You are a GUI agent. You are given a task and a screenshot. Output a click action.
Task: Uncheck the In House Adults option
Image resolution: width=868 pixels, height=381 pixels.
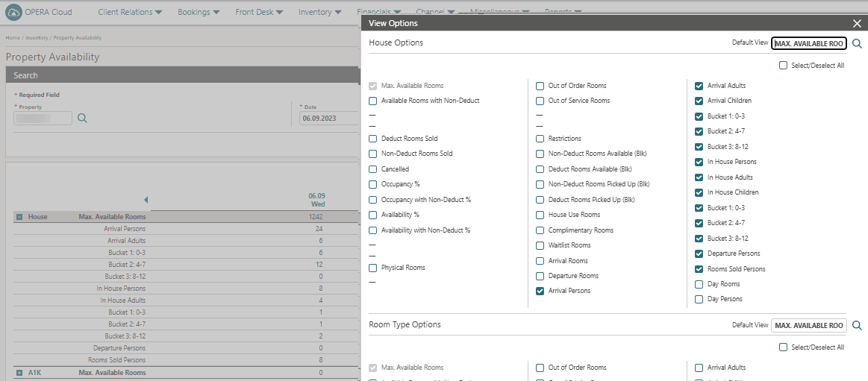pyautogui.click(x=699, y=177)
